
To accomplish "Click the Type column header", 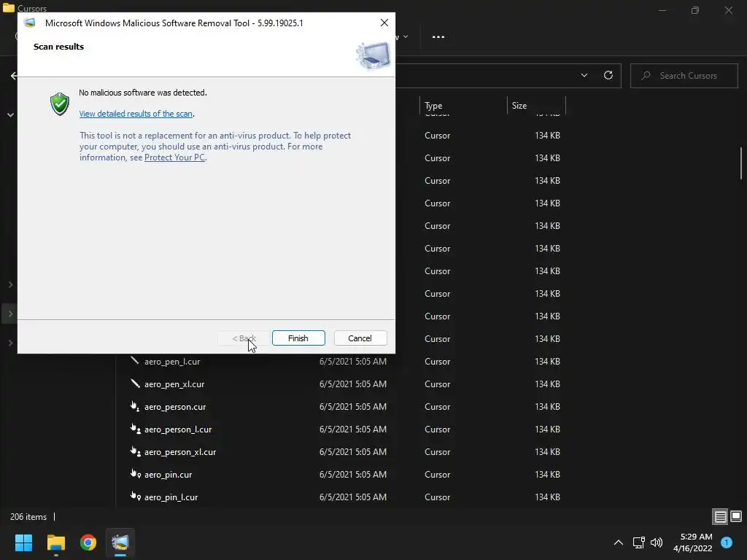I will click(463, 106).
